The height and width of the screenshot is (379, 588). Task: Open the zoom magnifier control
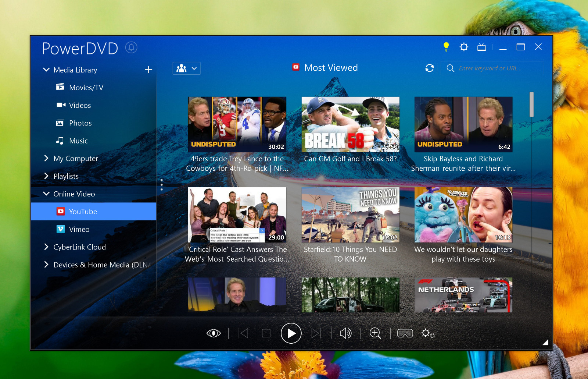pyautogui.click(x=375, y=333)
